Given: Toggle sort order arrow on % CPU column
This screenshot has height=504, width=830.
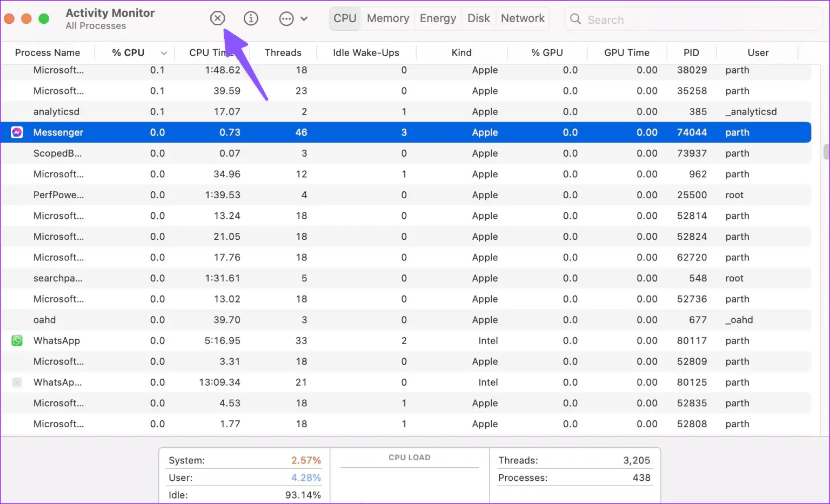Looking at the screenshot, I should coord(164,53).
